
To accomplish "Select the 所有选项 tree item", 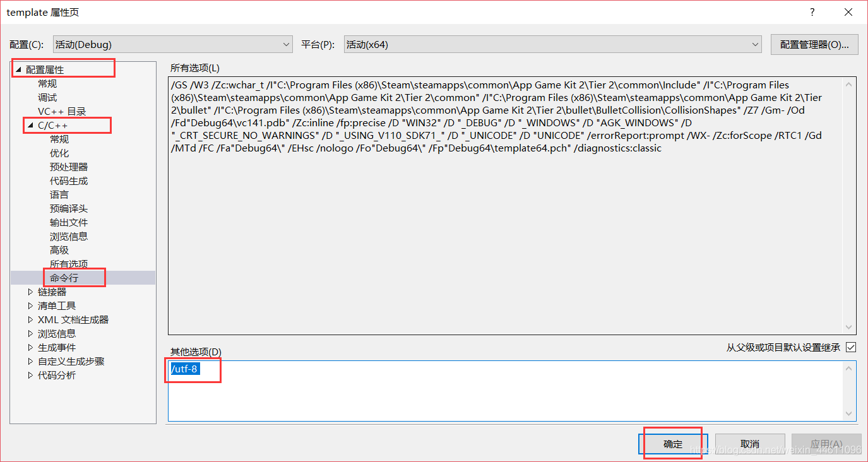I will point(69,264).
